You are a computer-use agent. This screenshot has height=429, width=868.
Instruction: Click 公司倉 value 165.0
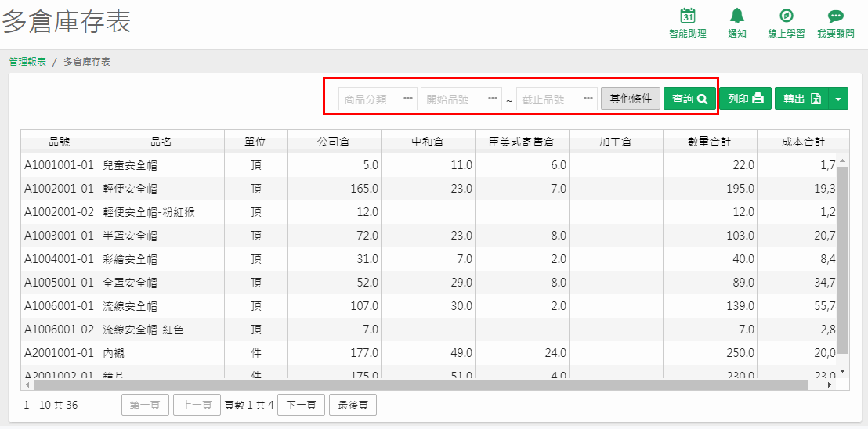tap(364, 189)
